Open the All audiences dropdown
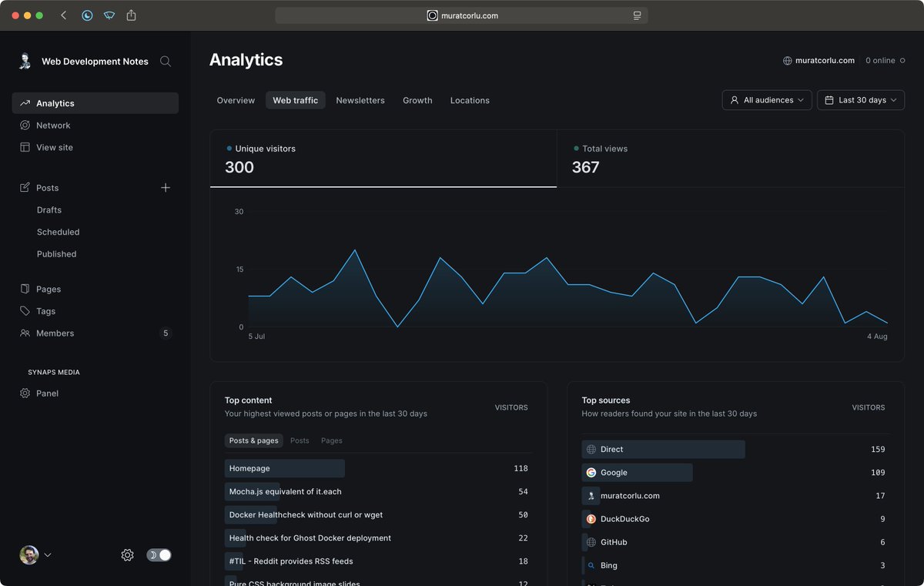Screen dimensions: 924x586 [767, 100]
